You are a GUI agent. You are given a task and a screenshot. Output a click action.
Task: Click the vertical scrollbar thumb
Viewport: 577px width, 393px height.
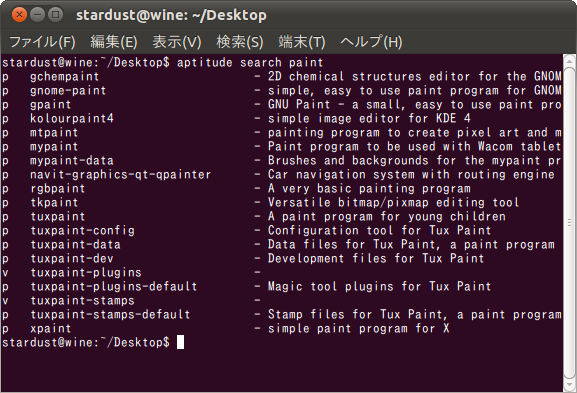[x=570, y=223]
